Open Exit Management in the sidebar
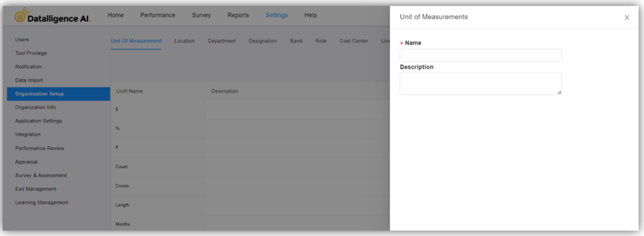This screenshot has width=644, height=236. click(x=58, y=189)
